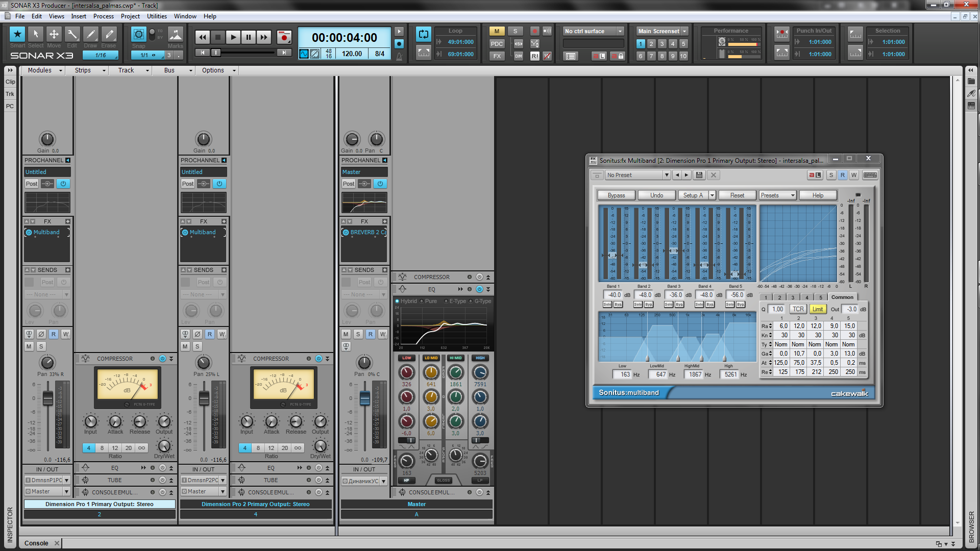Open the Process menu
The width and height of the screenshot is (980, 551).
click(104, 16)
